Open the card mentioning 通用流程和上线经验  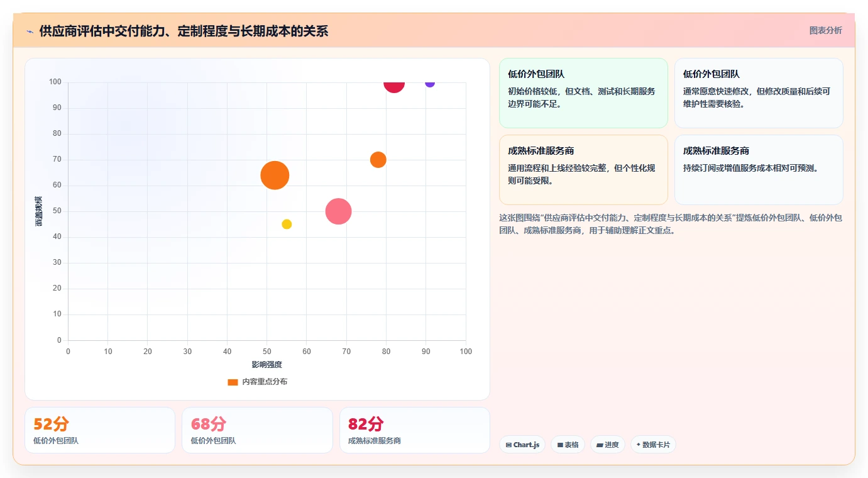pyautogui.click(x=583, y=170)
